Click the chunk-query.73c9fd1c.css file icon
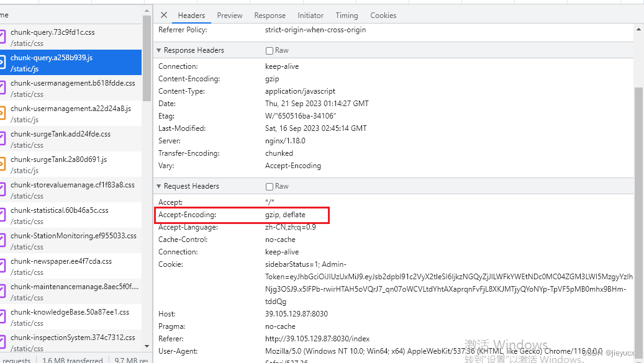Screen dimensions: 644x363 (x=2, y=37)
